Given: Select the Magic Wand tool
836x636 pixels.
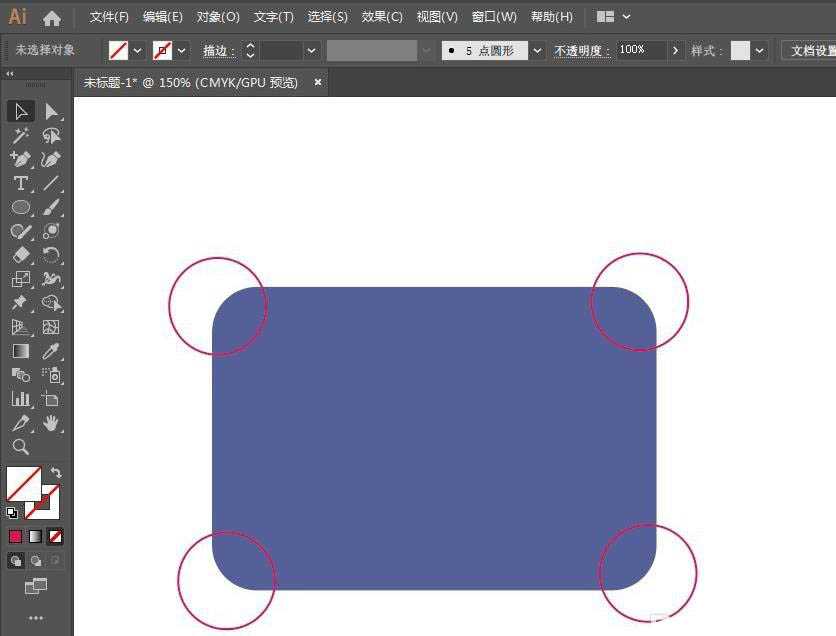Looking at the screenshot, I should [20, 135].
